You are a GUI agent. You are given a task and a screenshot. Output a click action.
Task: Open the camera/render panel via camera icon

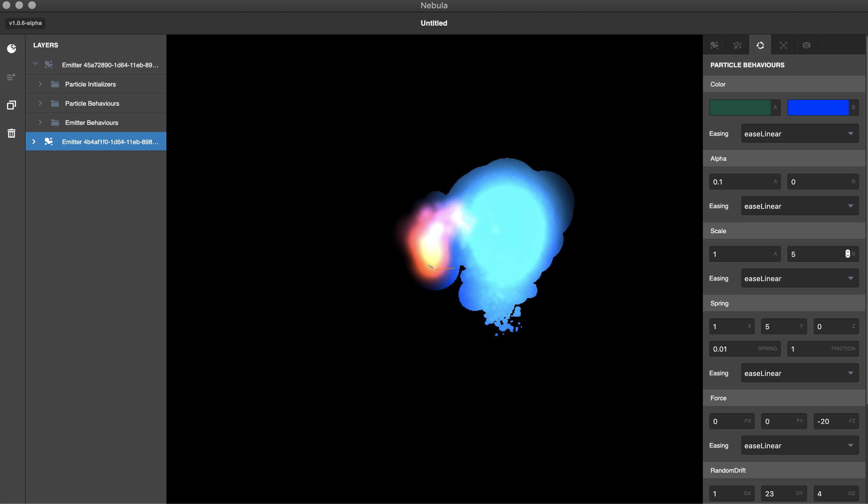click(x=806, y=45)
